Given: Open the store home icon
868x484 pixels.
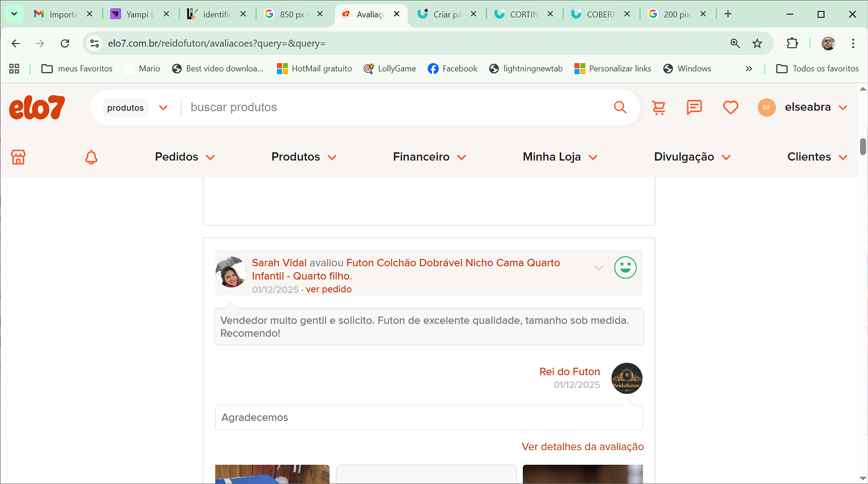Looking at the screenshot, I should tap(18, 157).
